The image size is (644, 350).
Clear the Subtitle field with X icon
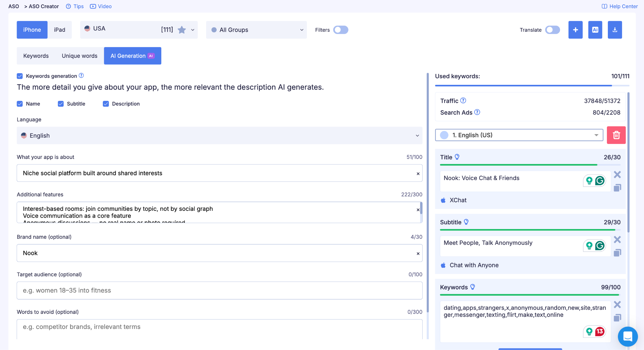pyautogui.click(x=617, y=240)
